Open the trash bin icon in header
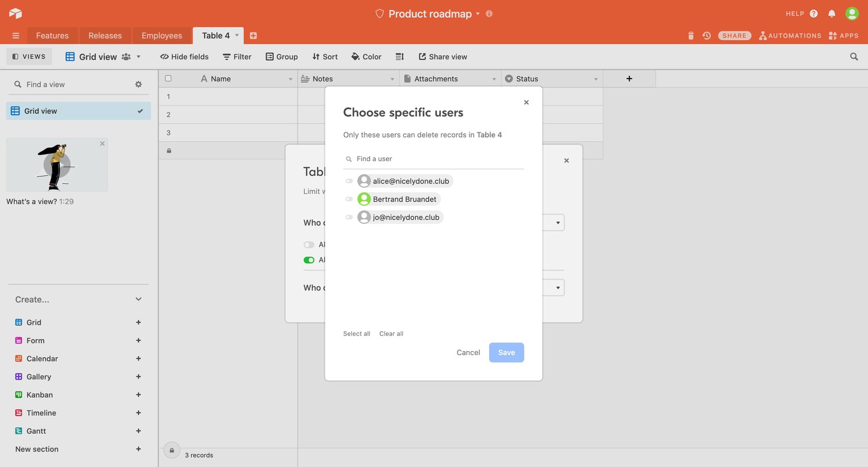The width and height of the screenshot is (868, 467). [691, 36]
